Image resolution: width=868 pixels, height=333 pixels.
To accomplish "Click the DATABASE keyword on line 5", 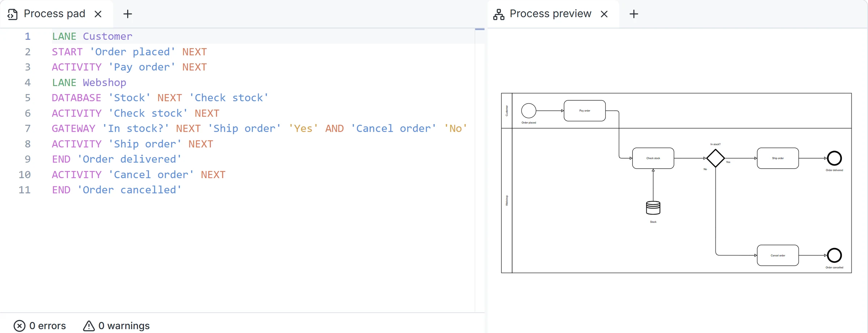I will pyautogui.click(x=76, y=98).
